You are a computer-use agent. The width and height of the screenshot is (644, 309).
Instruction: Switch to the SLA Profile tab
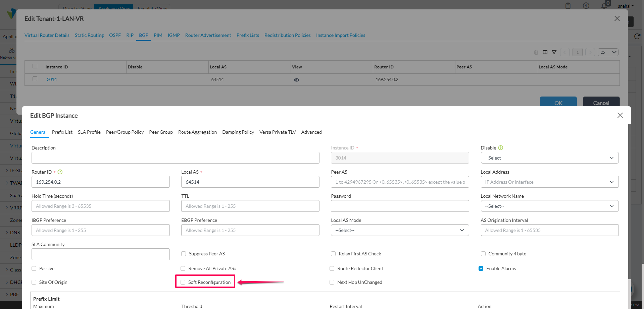[89, 132]
